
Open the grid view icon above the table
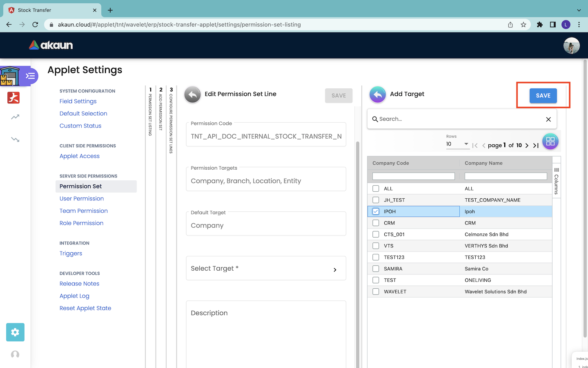(x=550, y=141)
